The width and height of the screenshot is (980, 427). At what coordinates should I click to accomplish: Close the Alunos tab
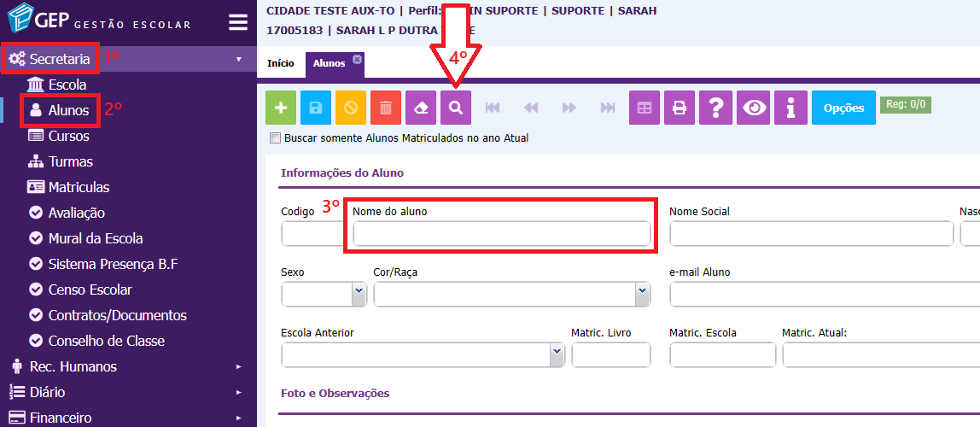click(x=357, y=60)
